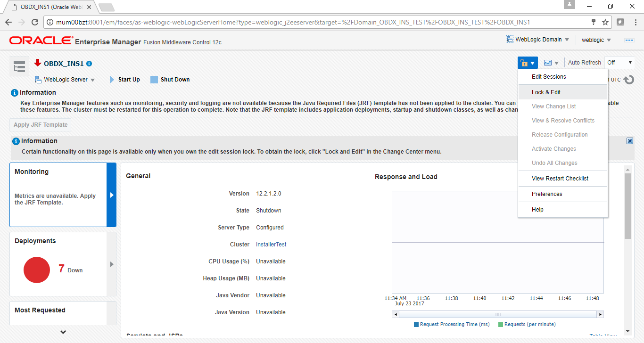Reload the browser page
This screenshot has height=343, width=644.
pyautogui.click(x=34, y=22)
